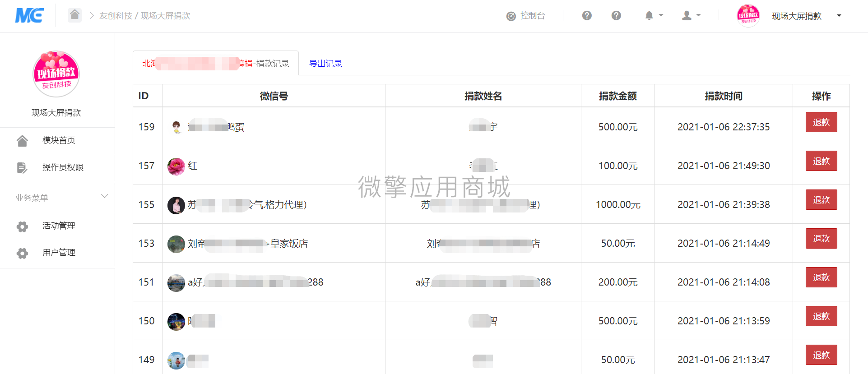Click the 现场捐款 module logo in sidebar
The height and width of the screenshot is (374, 868).
(x=56, y=74)
